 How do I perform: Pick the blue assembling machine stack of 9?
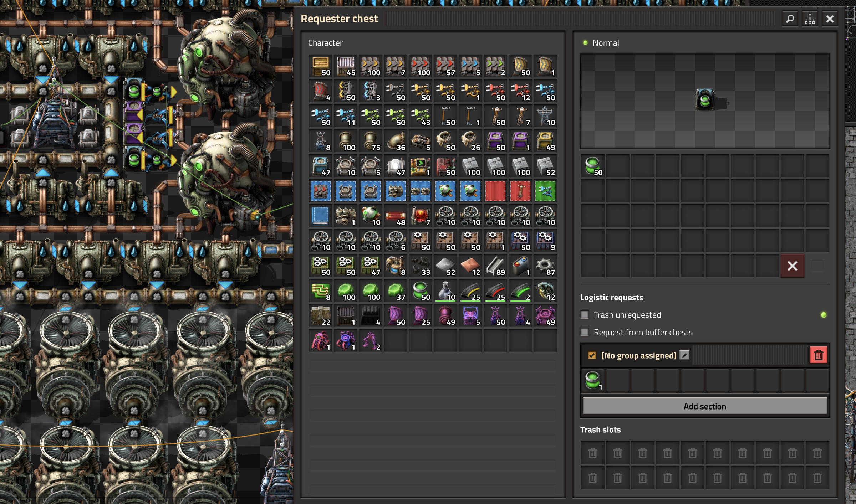[545, 241]
